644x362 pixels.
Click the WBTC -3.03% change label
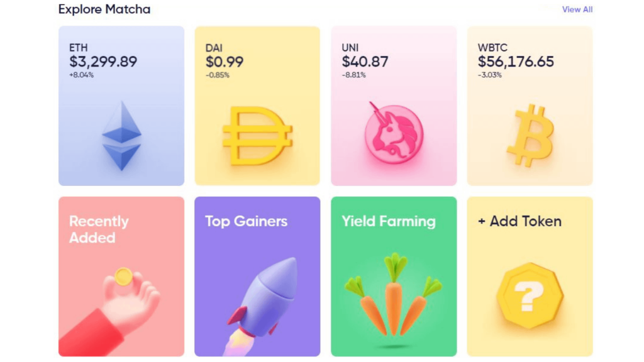click(x=489, y=75)
